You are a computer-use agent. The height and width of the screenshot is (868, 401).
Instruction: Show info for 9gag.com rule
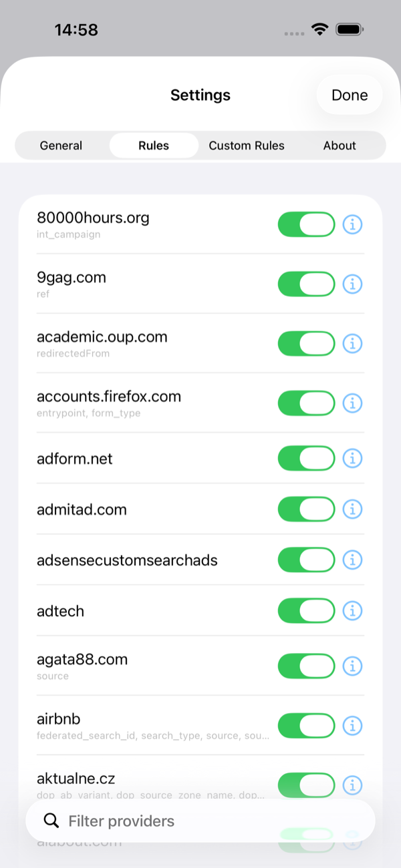(352, 284)
